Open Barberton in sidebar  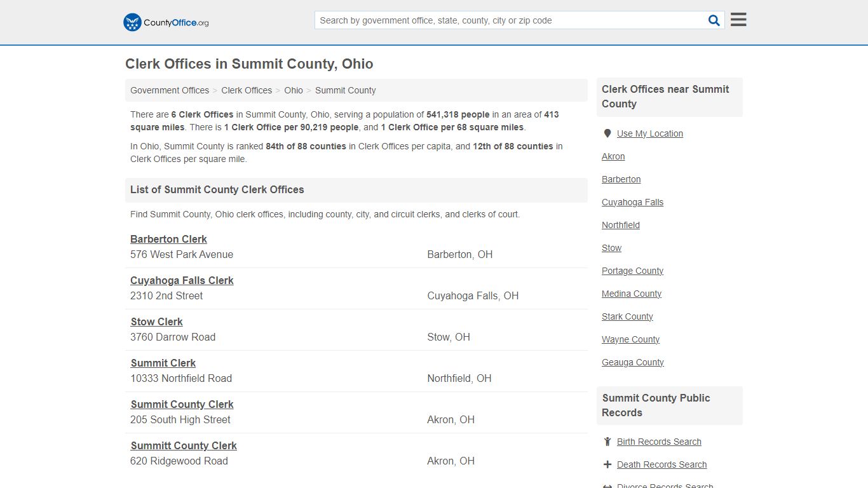click(x=621, y=179)
